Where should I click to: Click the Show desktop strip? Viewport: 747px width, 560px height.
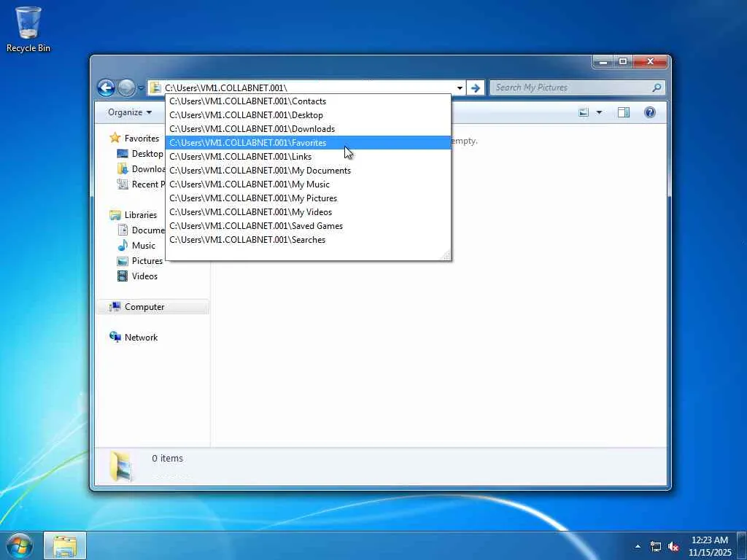pos(742,545)
